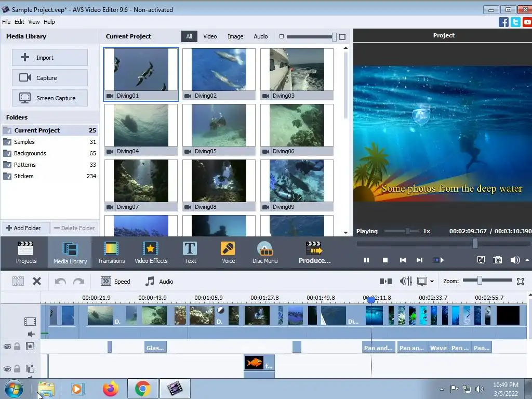532x399 pixels.
Task: Expand the volume control arrow in preview
Action: pyautogui.click(x=528, y=260)
